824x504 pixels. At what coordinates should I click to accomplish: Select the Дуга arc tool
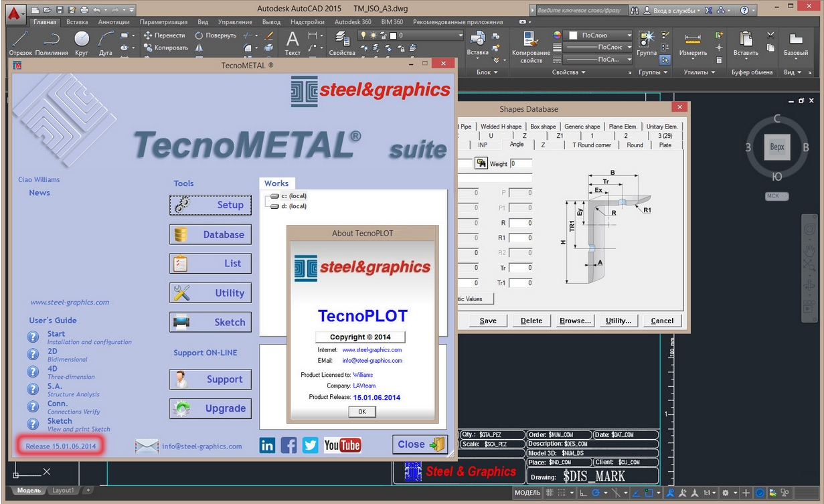pyautogui.click(x=106, y=43)
